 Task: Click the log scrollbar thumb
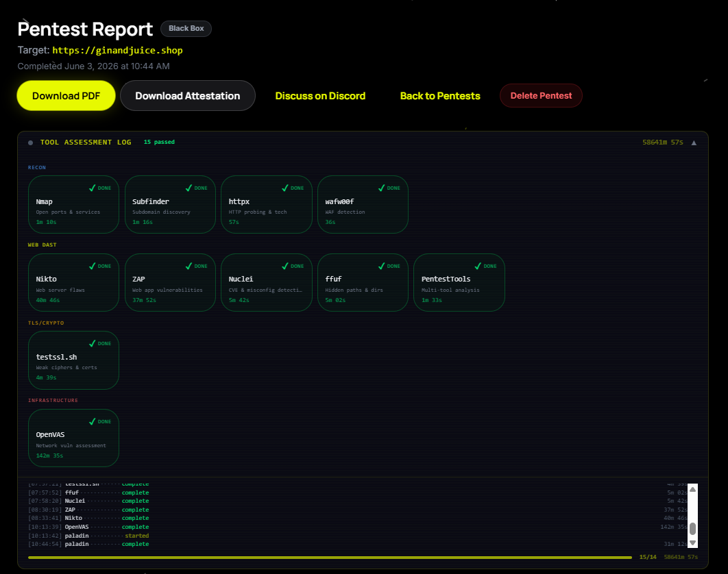coord(693,529)
